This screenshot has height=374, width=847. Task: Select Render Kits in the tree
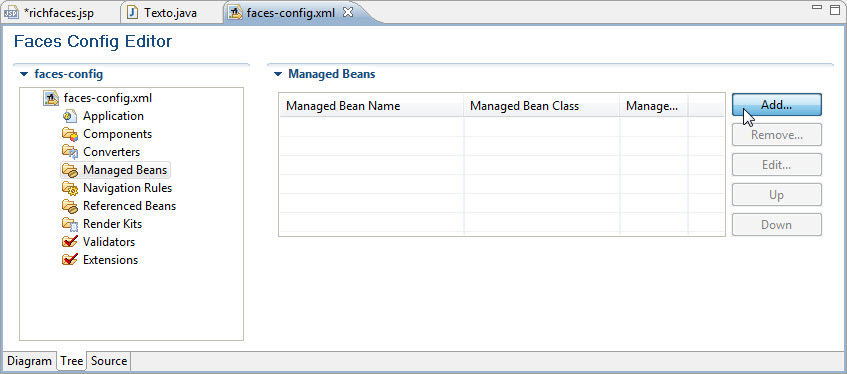112,224
